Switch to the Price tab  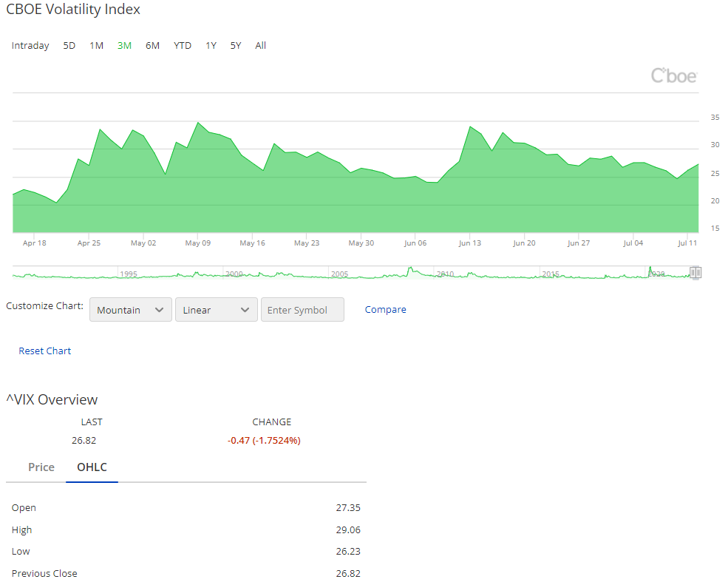(41, 467)
